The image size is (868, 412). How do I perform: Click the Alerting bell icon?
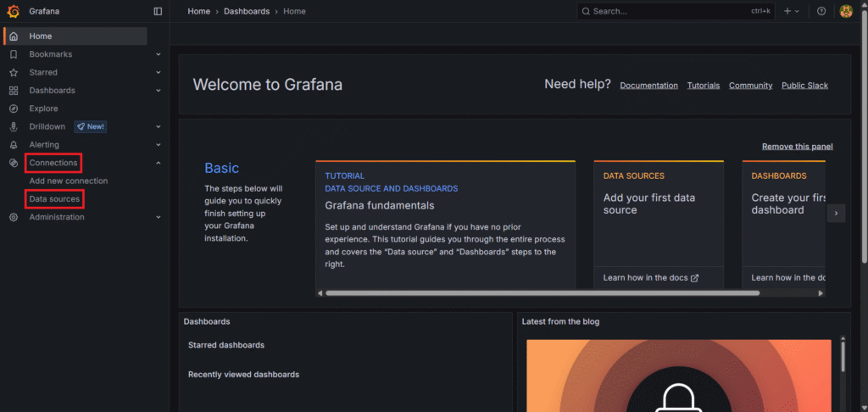[14, 144]
